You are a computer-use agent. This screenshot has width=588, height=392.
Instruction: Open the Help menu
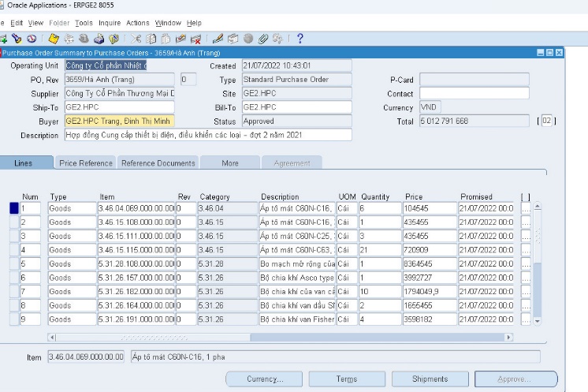[x=194, y=23]
